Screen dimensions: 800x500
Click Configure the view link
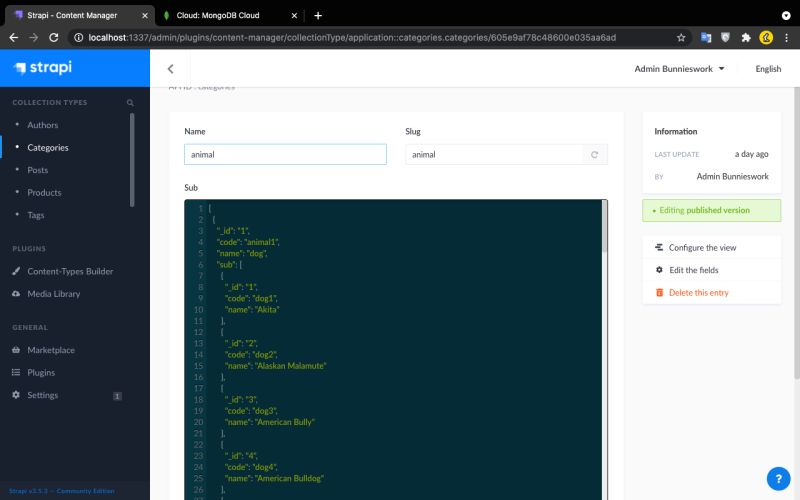(x=702, y=247)
